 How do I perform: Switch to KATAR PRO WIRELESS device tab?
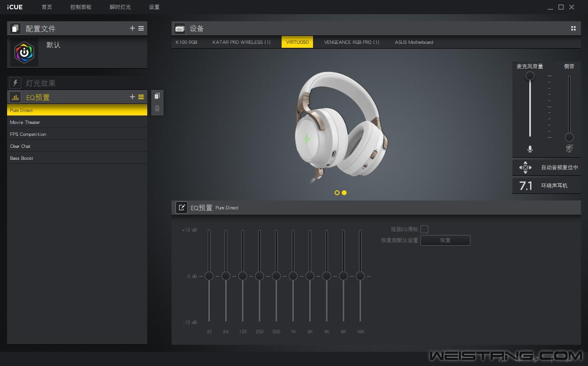click(x=241, y=42)
